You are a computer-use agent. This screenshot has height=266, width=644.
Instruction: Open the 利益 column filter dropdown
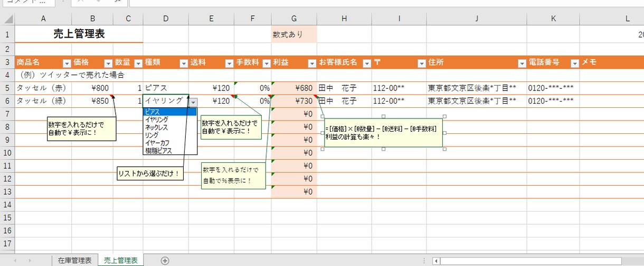point(311,63)
